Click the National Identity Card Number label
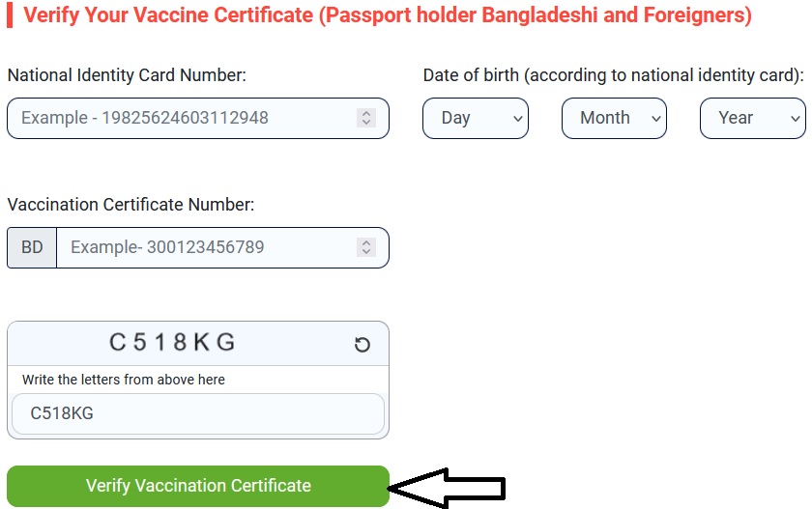The height and width of the screenshot is (509, 812). coord(127,74)
